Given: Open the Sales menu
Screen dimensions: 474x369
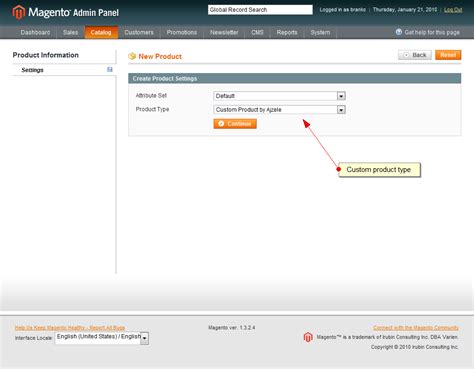Looking at the screenshot, I should [70, 32].
